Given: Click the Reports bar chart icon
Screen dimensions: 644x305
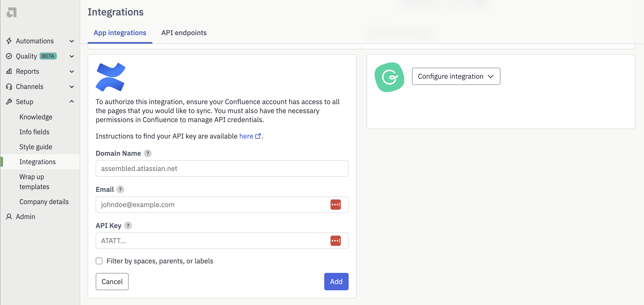Looking at the screenshot, I should point(9,71).
